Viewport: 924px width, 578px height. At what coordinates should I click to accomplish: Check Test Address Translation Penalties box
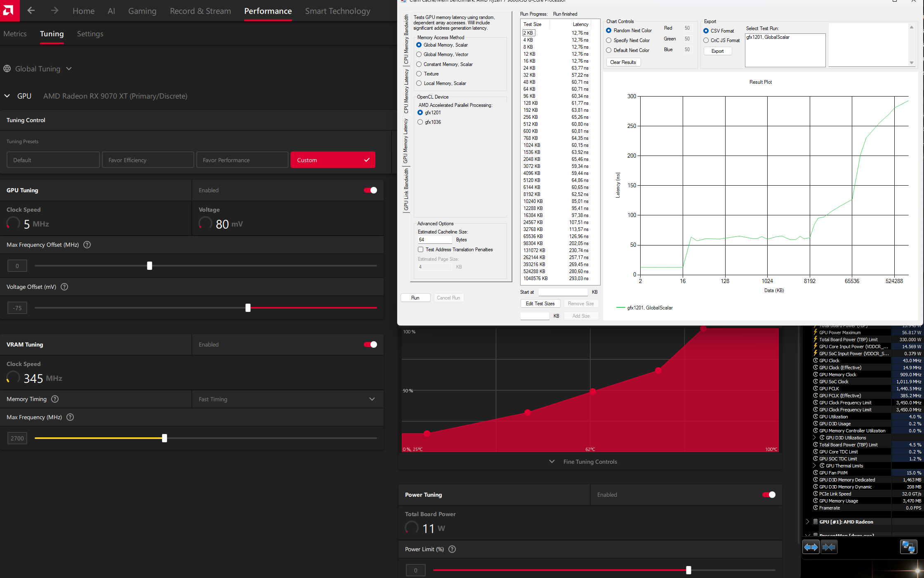(x=420, y=250)
